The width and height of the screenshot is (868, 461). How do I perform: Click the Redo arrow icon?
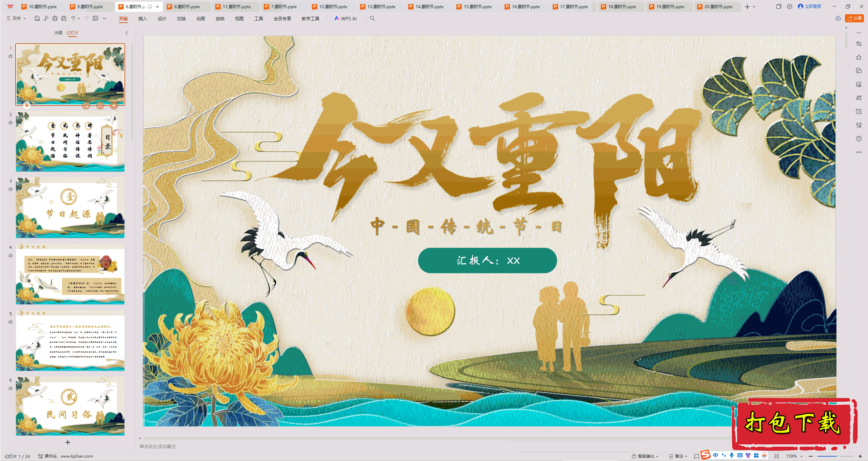pyautogui.click(x=86, y=18)
